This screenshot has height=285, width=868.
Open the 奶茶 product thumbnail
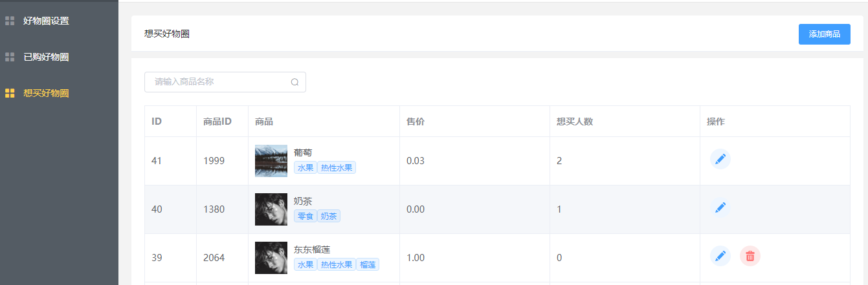click(271, 209)
